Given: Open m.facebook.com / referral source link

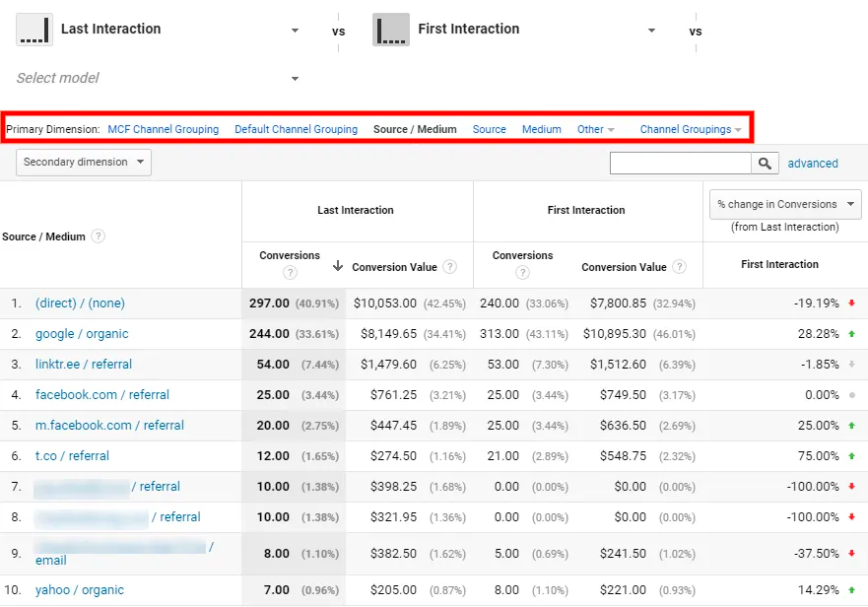Looking at the screenshot, I should (x=109, y=426).
